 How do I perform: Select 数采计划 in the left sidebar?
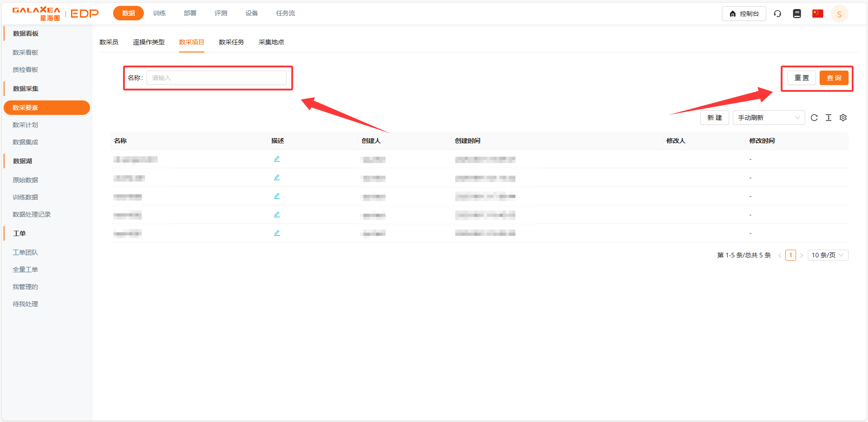point(25,125)
